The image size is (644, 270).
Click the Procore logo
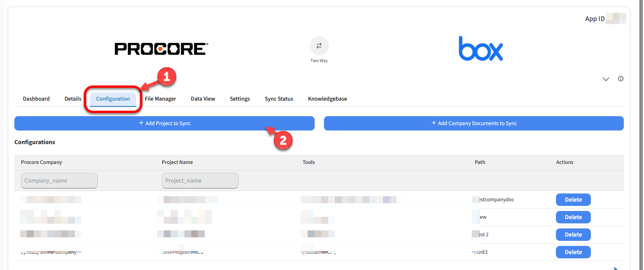click(161, 49)
